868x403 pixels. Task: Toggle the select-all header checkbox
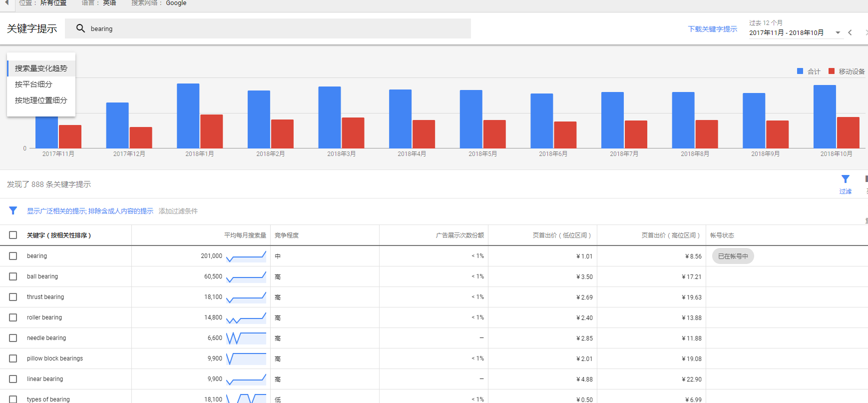click(x=13, y=235)
